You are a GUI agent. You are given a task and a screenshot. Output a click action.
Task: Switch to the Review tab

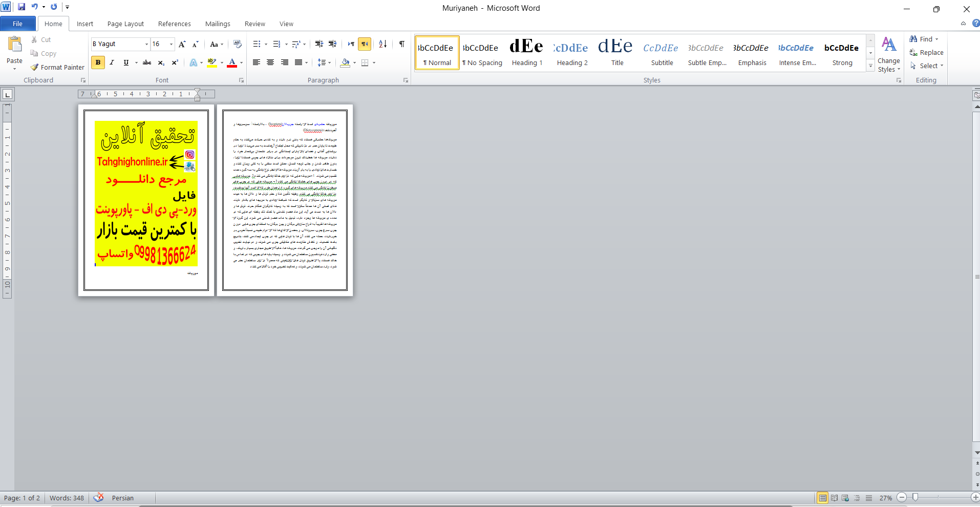click(255, 24)
